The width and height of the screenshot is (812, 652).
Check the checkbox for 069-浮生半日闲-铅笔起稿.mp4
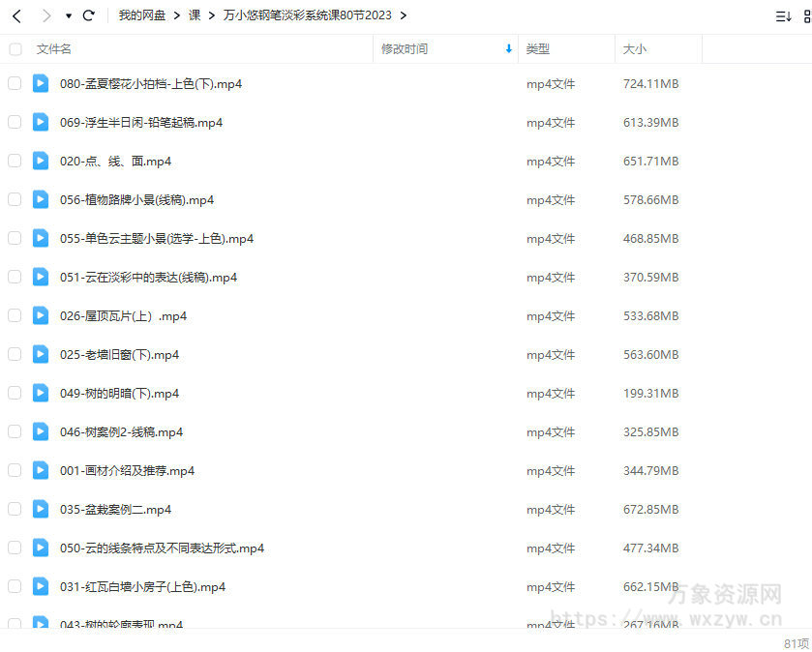point(15,122)
